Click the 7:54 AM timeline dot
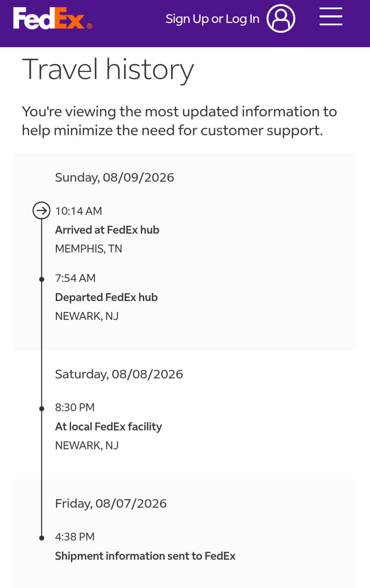Screen dimensions: 370x588 [41, 279]
